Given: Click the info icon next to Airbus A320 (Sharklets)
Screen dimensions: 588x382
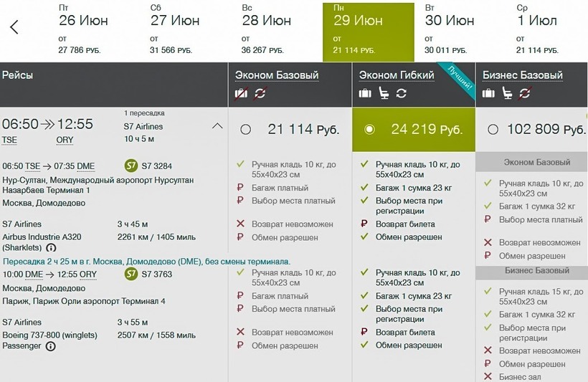Looking at the screenshot, I should (x=51, y=248).
